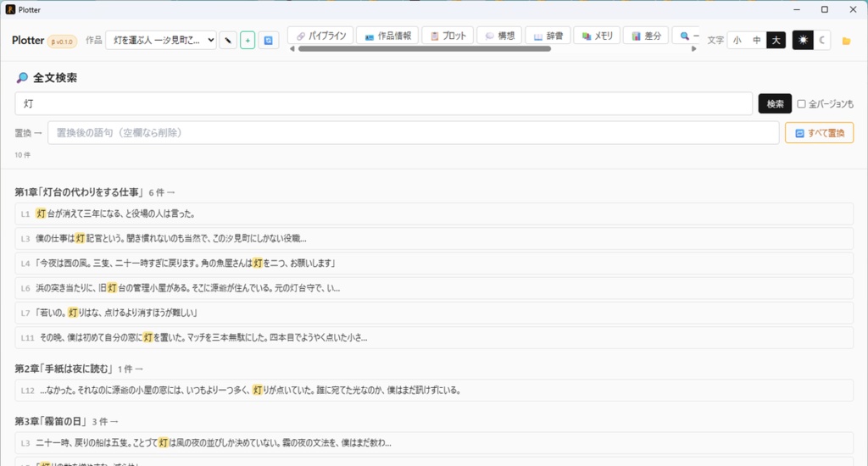Open the プロット tab
Image resolution: width=868 pixels, height=466 pixels.
pyautogui.click(x=448, y=36)
